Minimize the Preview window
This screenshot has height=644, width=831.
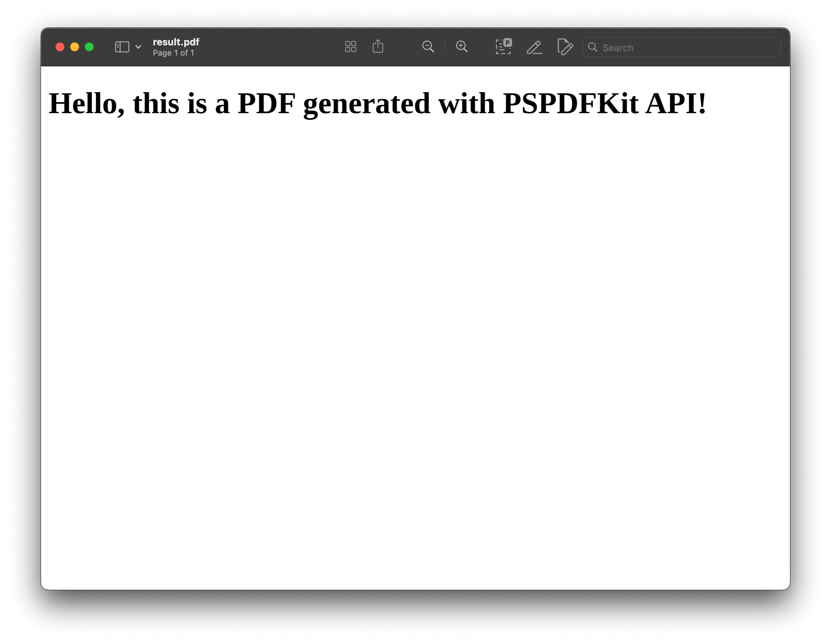75,46
